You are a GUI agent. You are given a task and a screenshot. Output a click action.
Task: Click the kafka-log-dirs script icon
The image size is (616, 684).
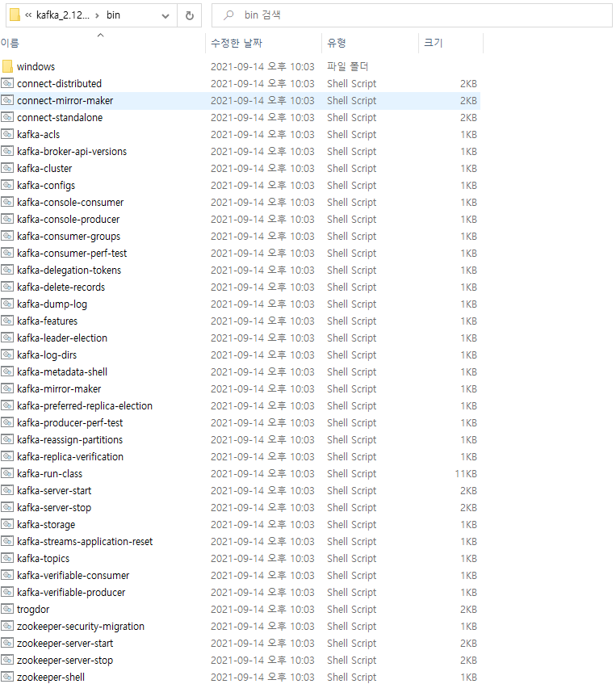pos(7,355)
